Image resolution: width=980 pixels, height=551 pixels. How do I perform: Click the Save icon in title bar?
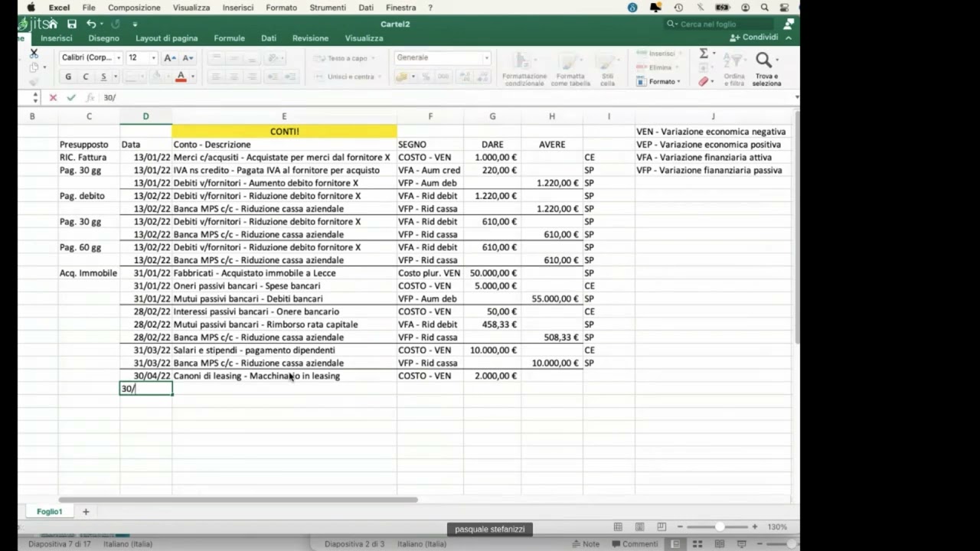[72, 24]
